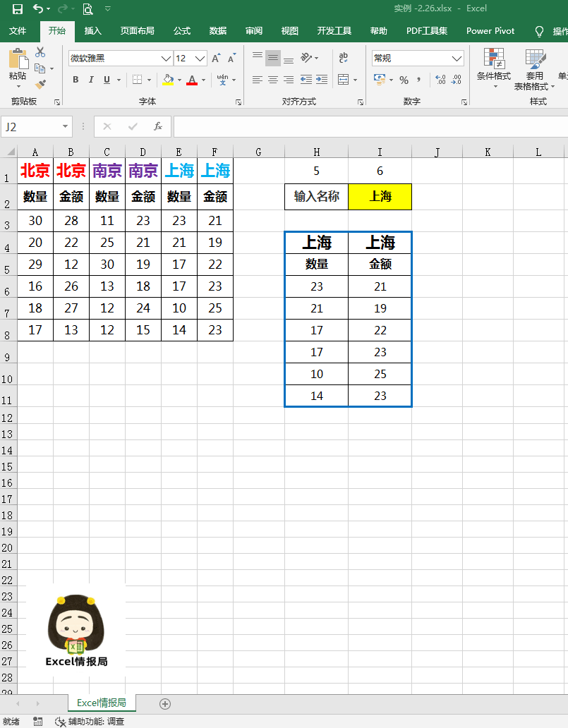
Task: Click the Insert Function fx icon
Action: 158,127
